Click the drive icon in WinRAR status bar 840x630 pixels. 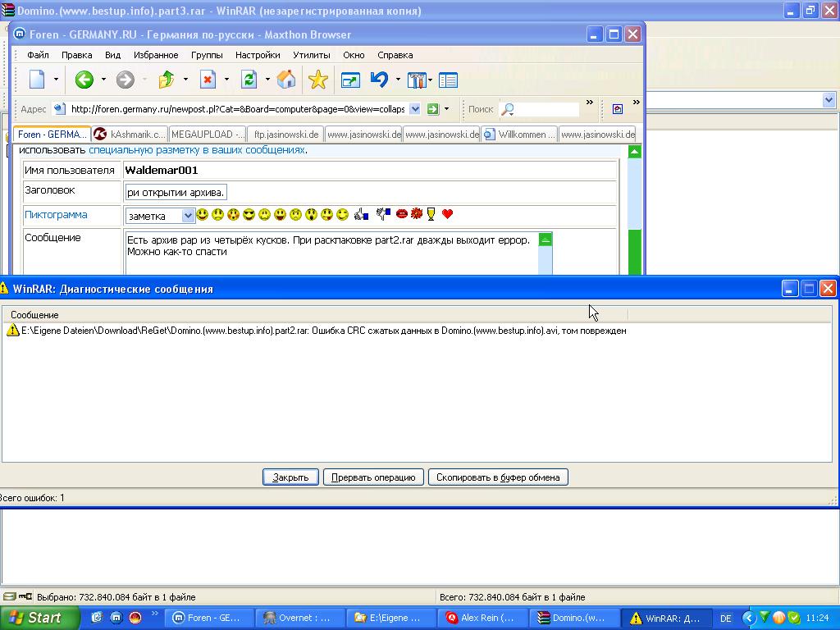click(x=9, y=596)
